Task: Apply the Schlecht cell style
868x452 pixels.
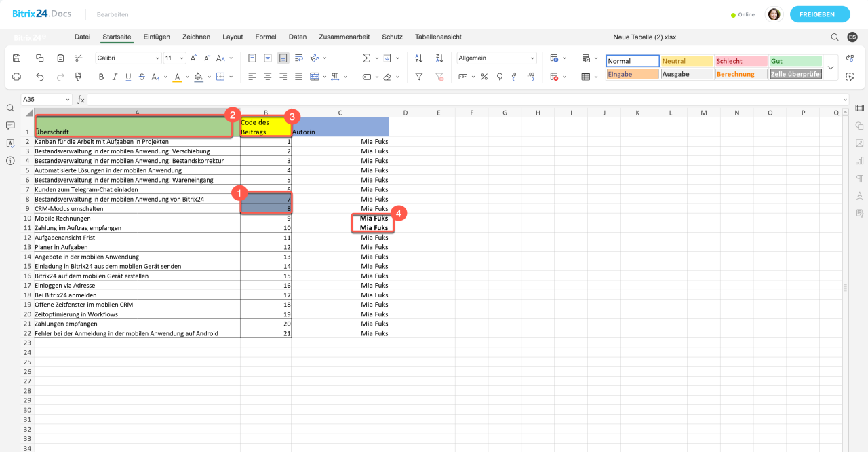Action: tap(741, 61)
